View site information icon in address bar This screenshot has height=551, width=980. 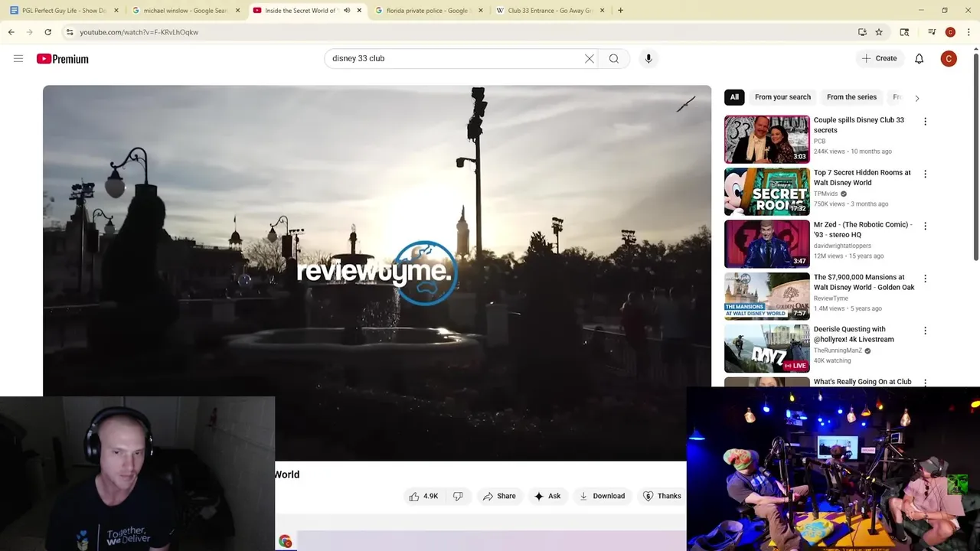tap(69, 32)
